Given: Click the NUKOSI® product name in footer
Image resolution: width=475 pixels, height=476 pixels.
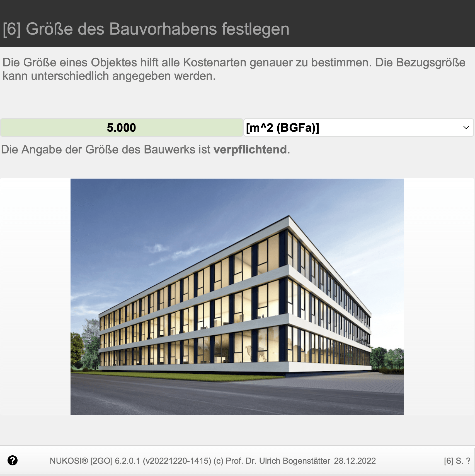Looking at the screenshot, I should (69, 461).
